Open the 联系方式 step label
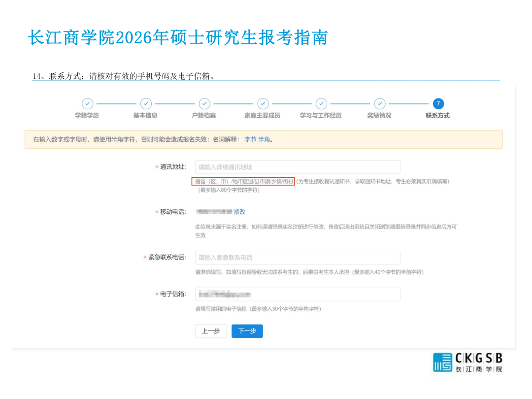532x399 pixels. click(x=437, y=116)
